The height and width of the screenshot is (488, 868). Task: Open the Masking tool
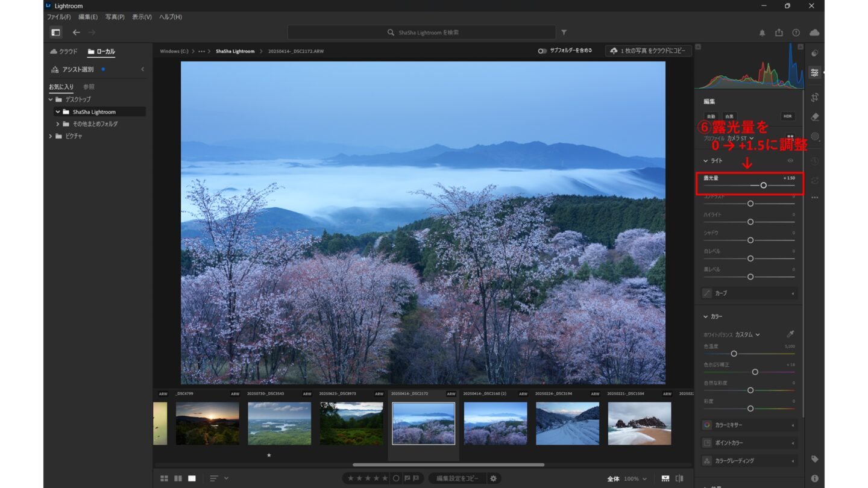click(x=815, y=137)
